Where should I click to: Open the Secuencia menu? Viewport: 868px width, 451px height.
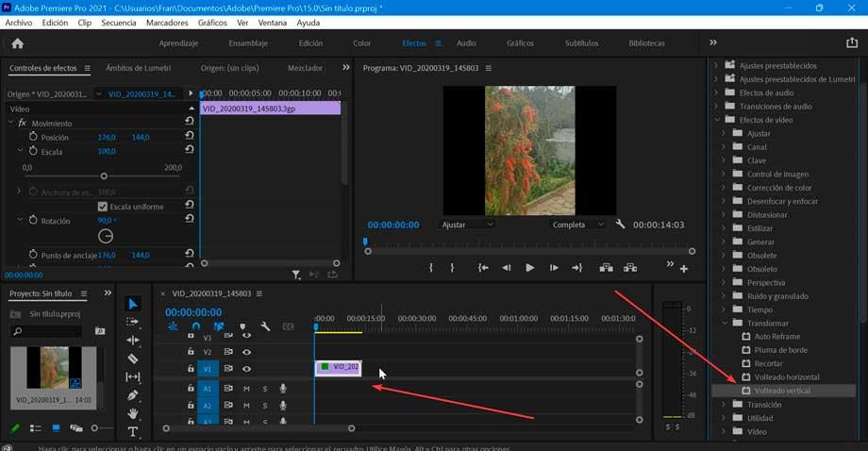[119, 23]
